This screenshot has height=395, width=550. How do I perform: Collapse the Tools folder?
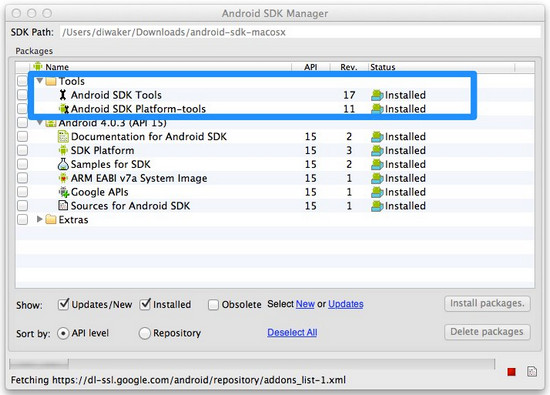pyautogui.click(x=40, y=81)
